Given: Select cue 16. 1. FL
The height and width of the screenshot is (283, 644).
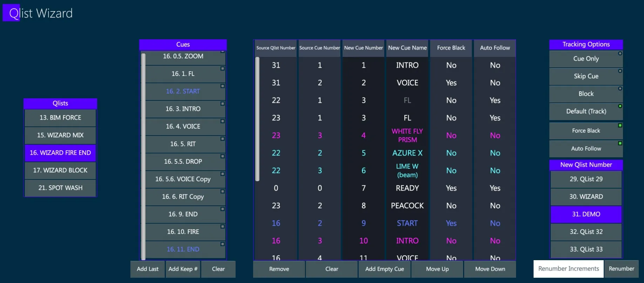Looking at the screenshot, I should point(185,74).
